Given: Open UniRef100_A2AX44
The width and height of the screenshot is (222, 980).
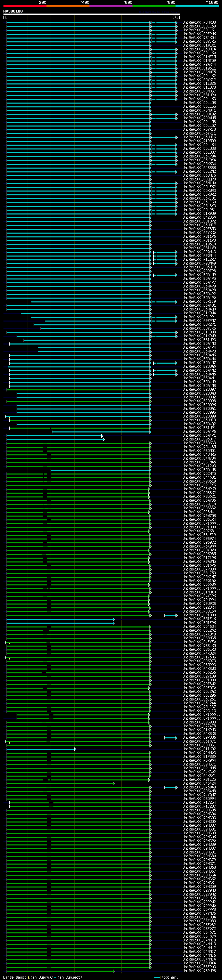Looking at the screenshot, I should (x=199, y=64).
